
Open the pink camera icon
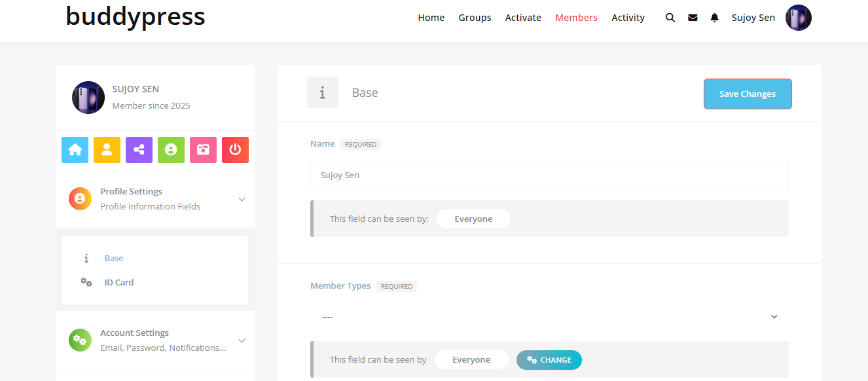tap(203, 150)
